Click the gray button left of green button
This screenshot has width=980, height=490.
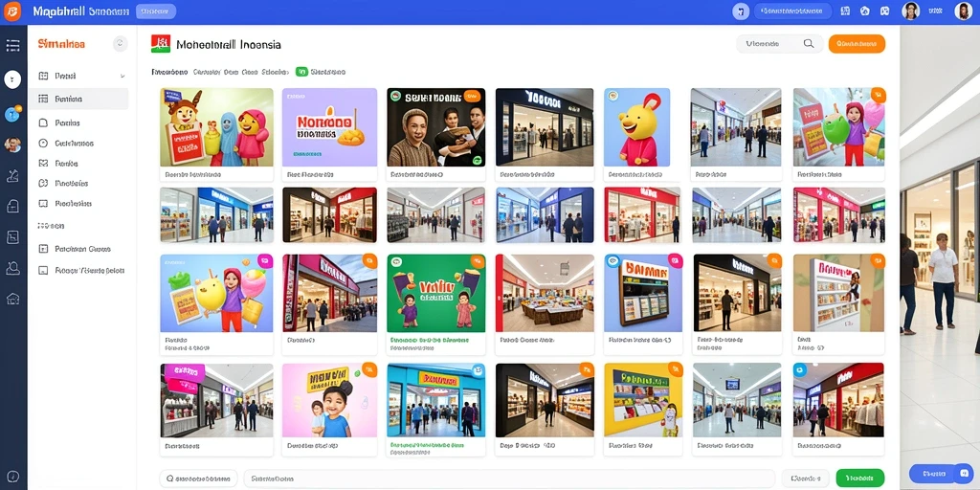click(x=805, y=479)
